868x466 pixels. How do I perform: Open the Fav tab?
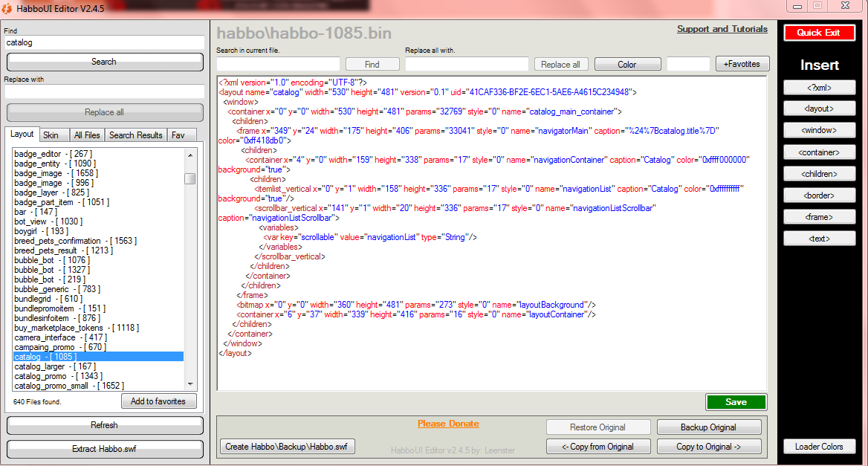(181, 135)
